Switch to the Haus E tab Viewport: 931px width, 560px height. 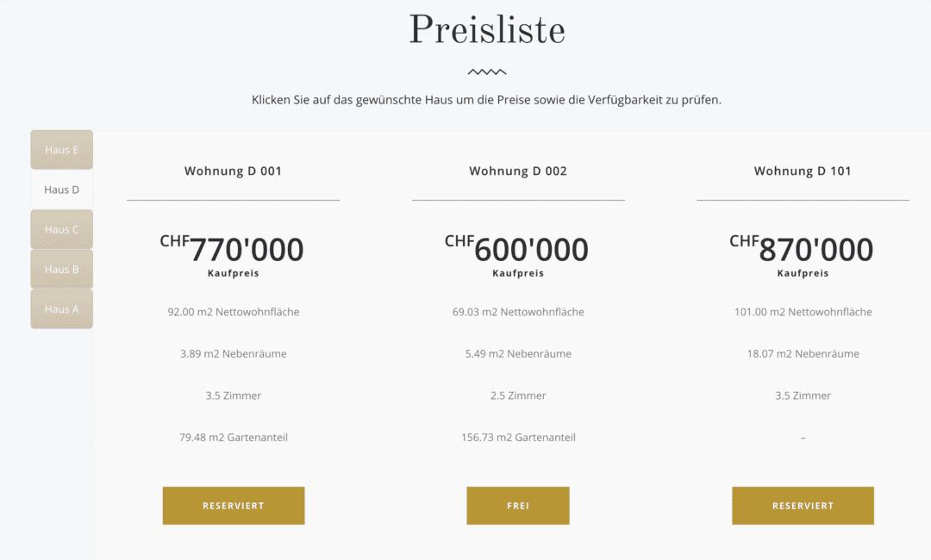click(61, 149)
